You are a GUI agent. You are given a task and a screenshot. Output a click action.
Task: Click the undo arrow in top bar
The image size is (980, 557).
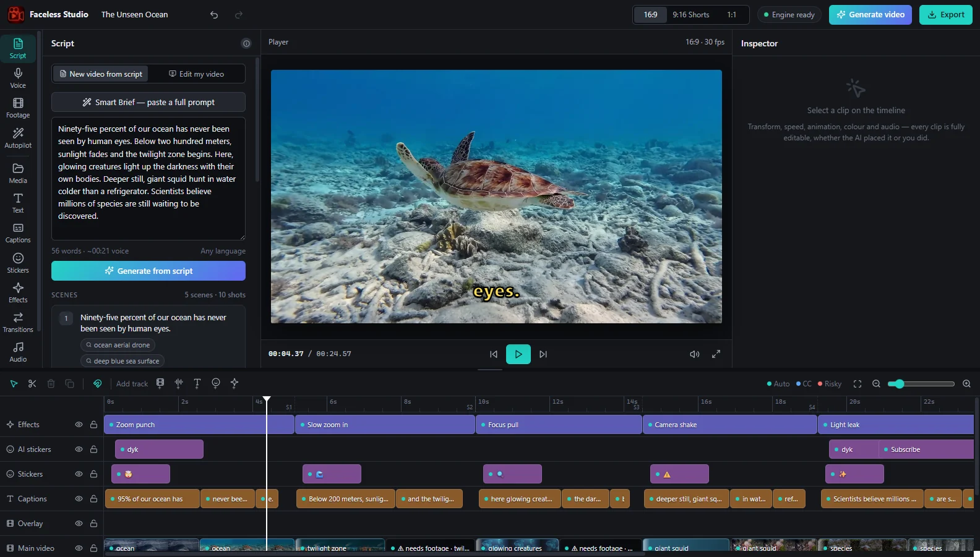coord(214,15)
